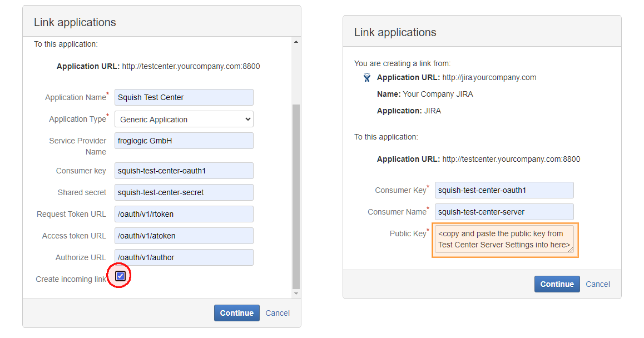Click the scrollbar up arrow
This screenshot has height=338, width=644.
296,42
